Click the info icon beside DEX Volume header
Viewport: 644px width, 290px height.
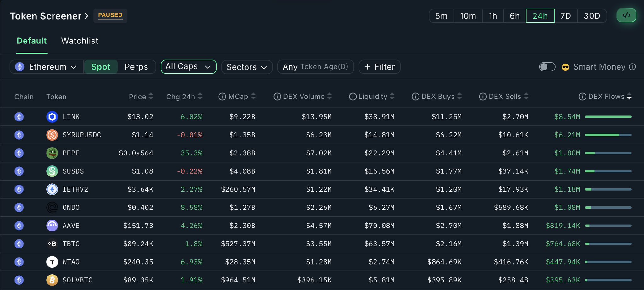coord(277,97)
